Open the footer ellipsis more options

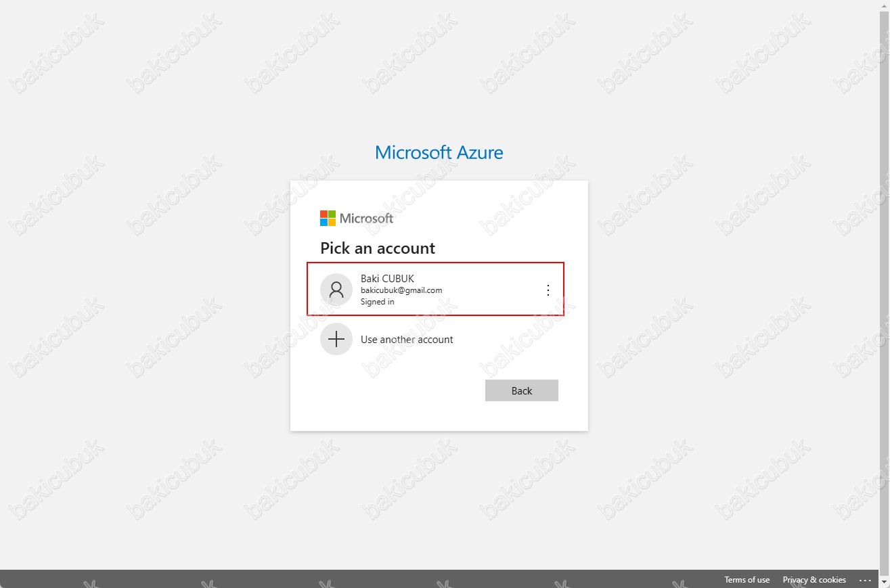tap(865, 580)
